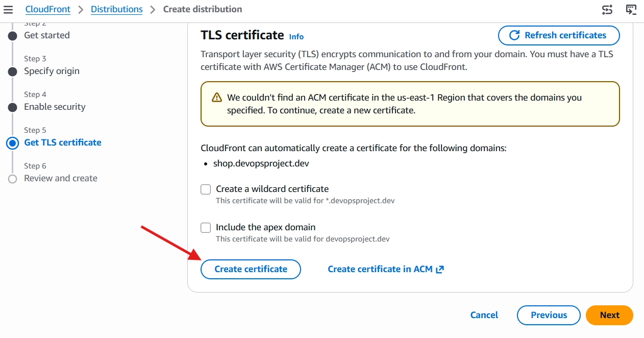Go back with Previous button
Image resolution: width=644 pixels, height=338 pixels.
pos(549,315)
